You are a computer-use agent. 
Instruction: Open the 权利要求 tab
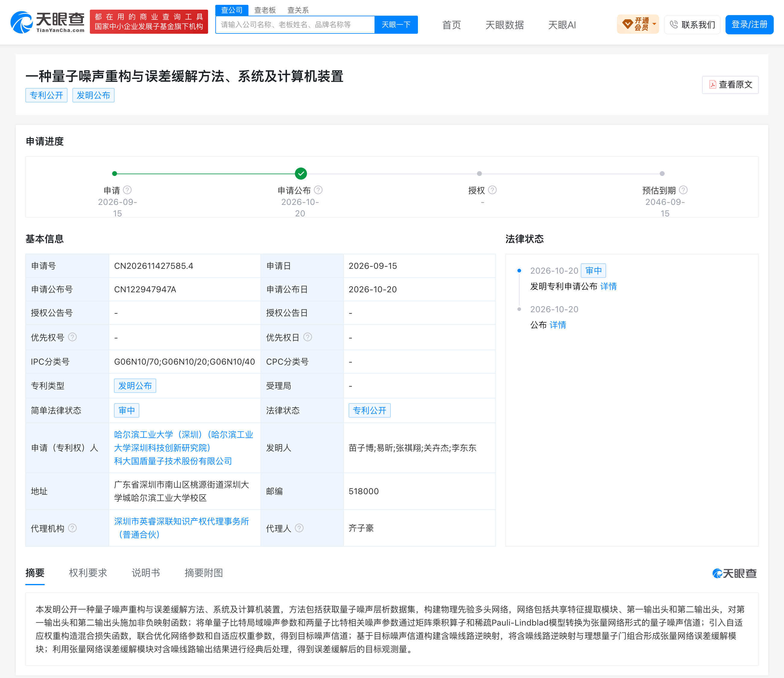tap(88, 573)
